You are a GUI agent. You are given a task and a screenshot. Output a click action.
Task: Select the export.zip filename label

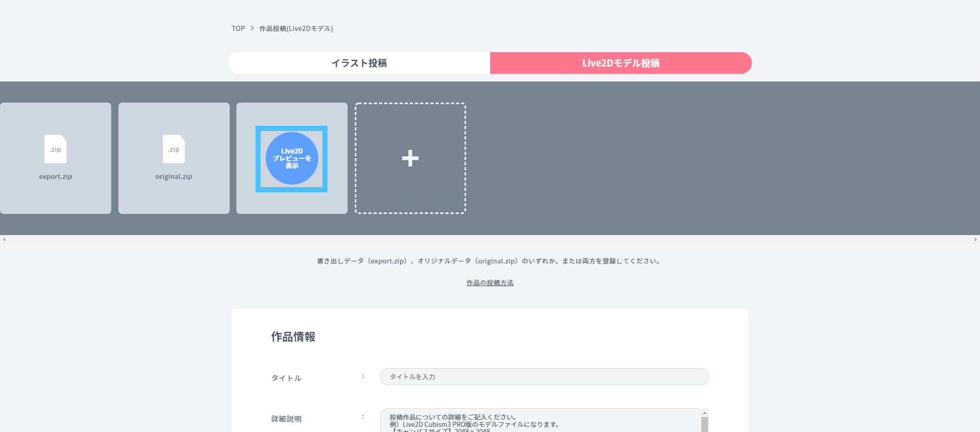coord(56,176)
